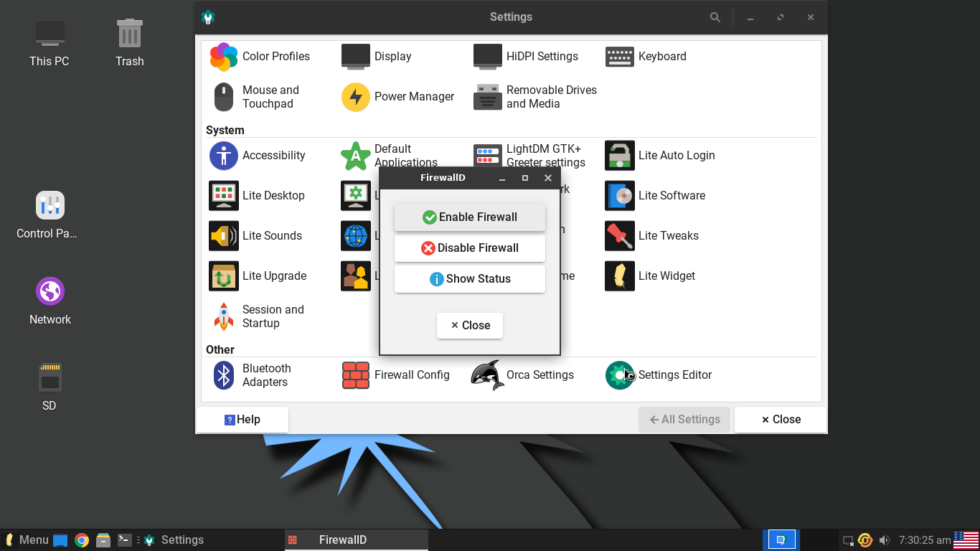
Task: Open Lite Upgrade
Action: (x=258, y=276)
